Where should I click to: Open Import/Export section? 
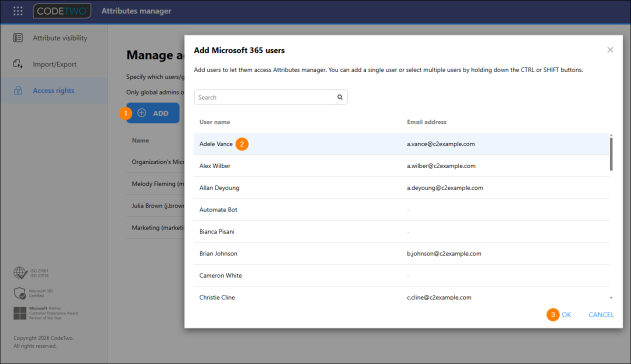click(x=54, y=64)
